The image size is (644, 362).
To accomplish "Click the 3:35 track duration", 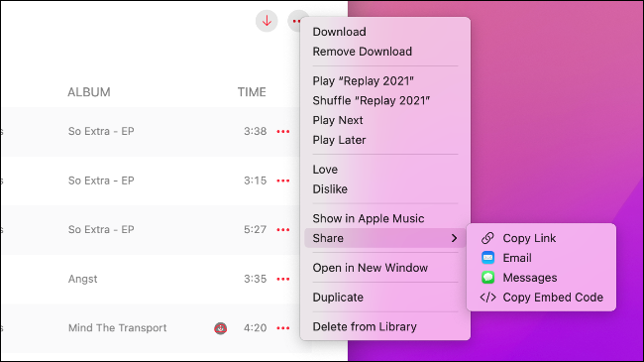I will tap(255, 279).
